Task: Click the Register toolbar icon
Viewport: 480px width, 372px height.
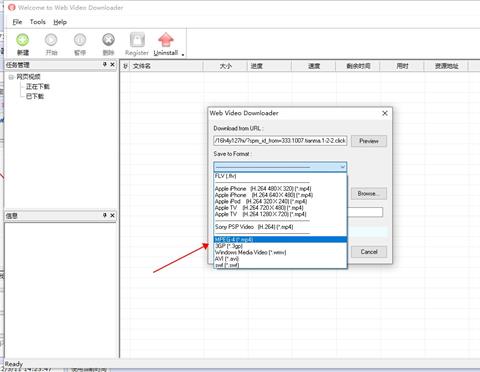Action: [137, 40]
